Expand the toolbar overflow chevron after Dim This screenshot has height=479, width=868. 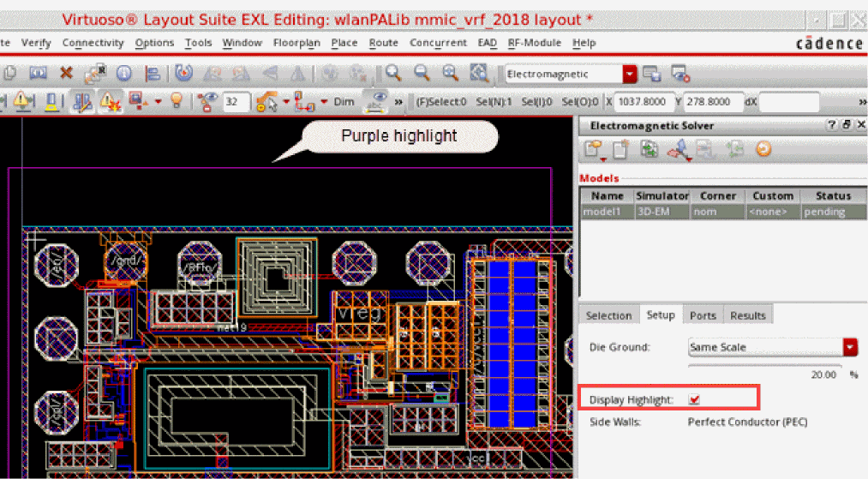click(x=398, y=102)
